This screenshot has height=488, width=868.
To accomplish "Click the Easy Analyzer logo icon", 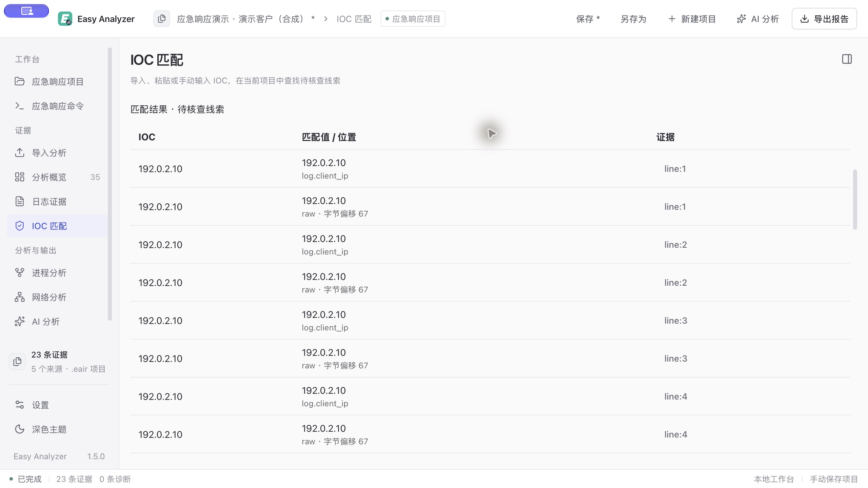I will click(x=65, y=19).
